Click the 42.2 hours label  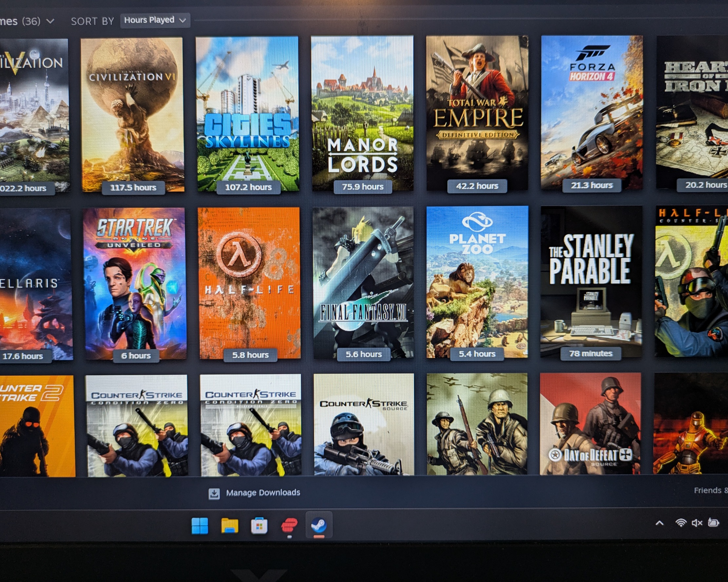[477, 186]
